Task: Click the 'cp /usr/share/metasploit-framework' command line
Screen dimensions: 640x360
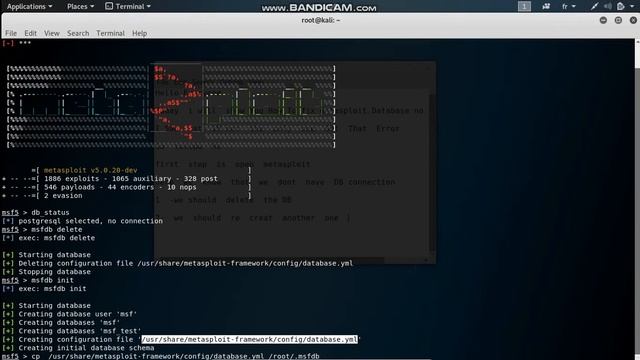Action: tap(161, 356)
